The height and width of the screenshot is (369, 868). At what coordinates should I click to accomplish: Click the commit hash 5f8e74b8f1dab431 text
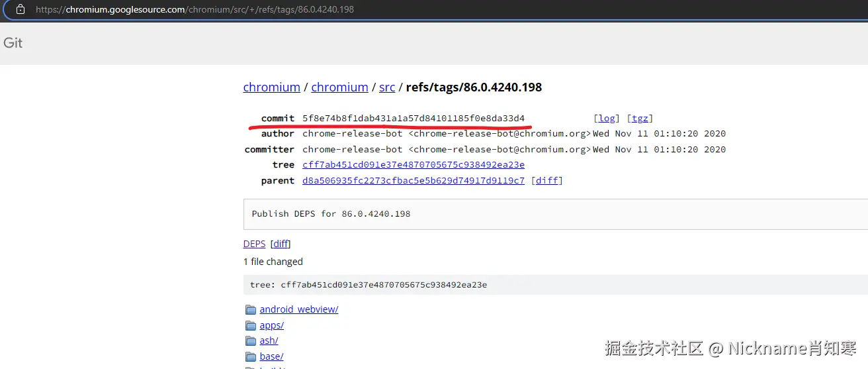[413, 119]
